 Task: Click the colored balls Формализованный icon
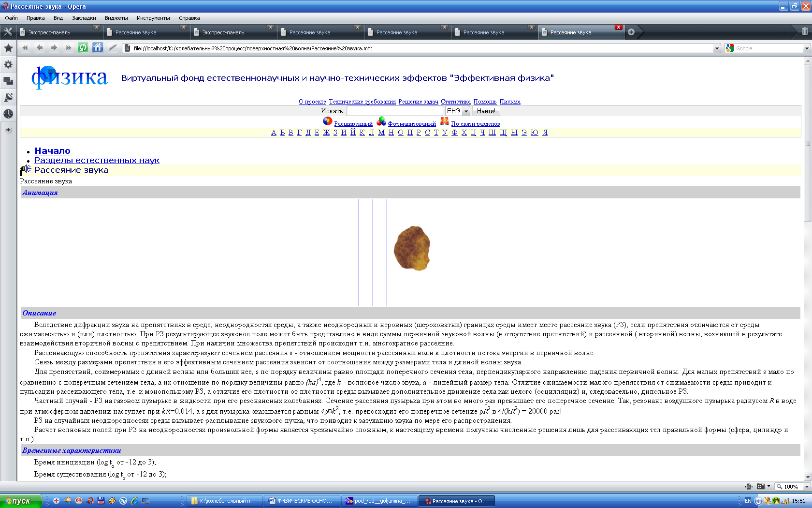point(381,121)
